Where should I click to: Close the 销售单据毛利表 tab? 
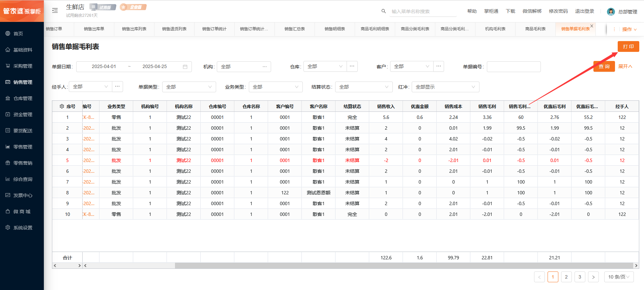[x=592, y=26]
